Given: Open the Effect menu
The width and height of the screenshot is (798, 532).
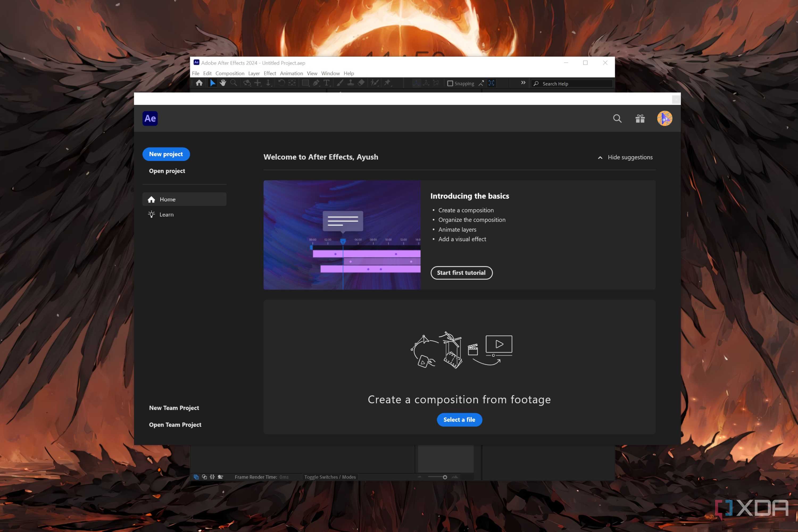Looking at the screenshot, I should pos(270,73).
